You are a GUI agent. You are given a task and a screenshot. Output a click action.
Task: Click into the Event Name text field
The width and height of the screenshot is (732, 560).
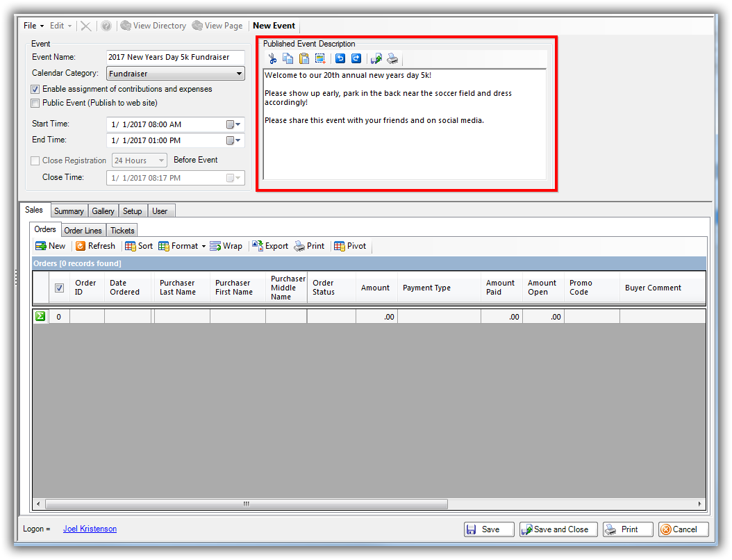176,58
